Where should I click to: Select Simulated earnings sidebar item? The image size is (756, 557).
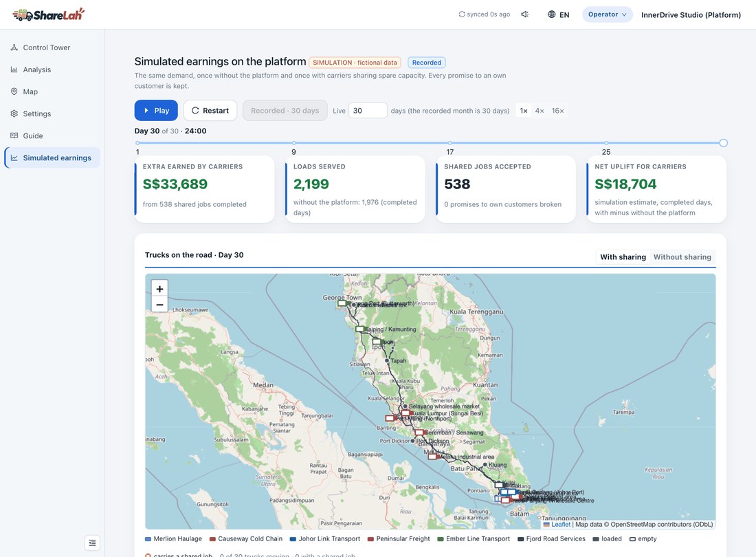coord(52,157)
